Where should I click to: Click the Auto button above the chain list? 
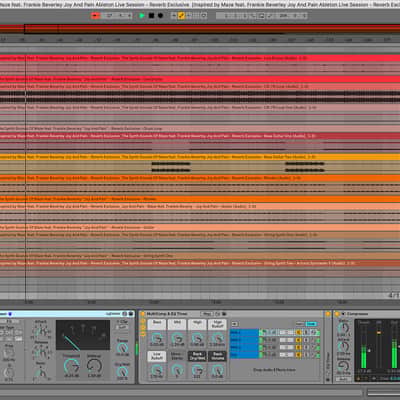[300, 324]
